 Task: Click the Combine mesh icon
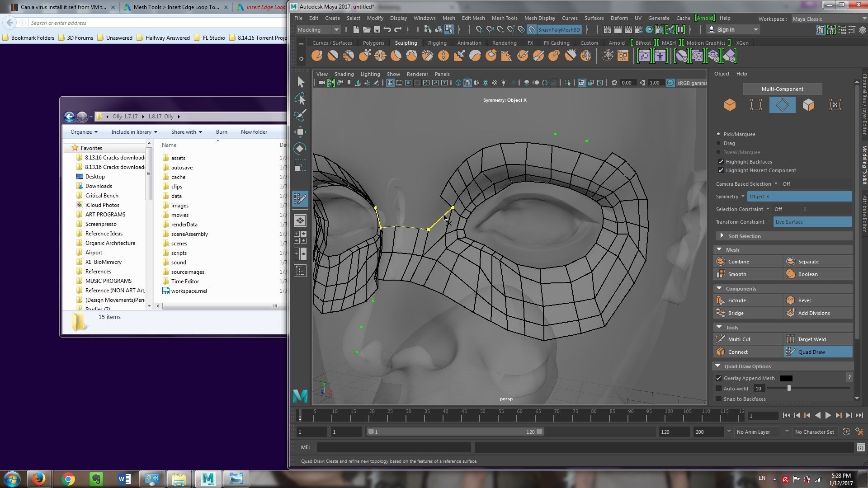[x=721, y=262]
